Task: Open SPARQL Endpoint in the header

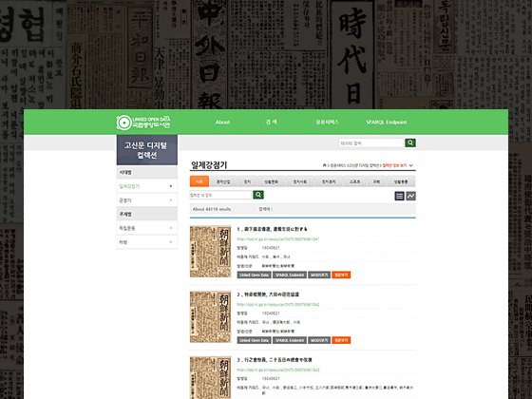Action: coord(386,123)
